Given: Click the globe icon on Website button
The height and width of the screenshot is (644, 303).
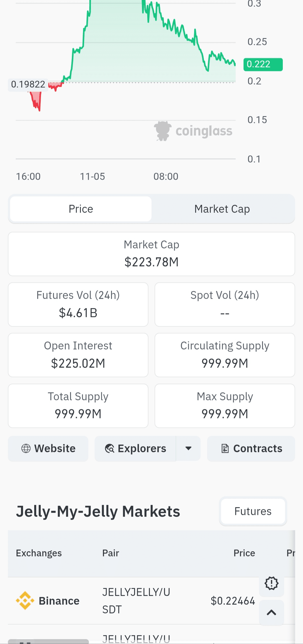Looking at the screenshot, I should [26, 449].
